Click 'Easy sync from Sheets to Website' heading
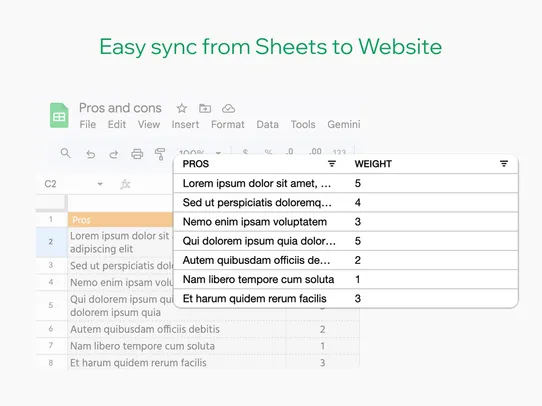The width and height of the screenshot is (542, 406). click(x=271, y=47)
